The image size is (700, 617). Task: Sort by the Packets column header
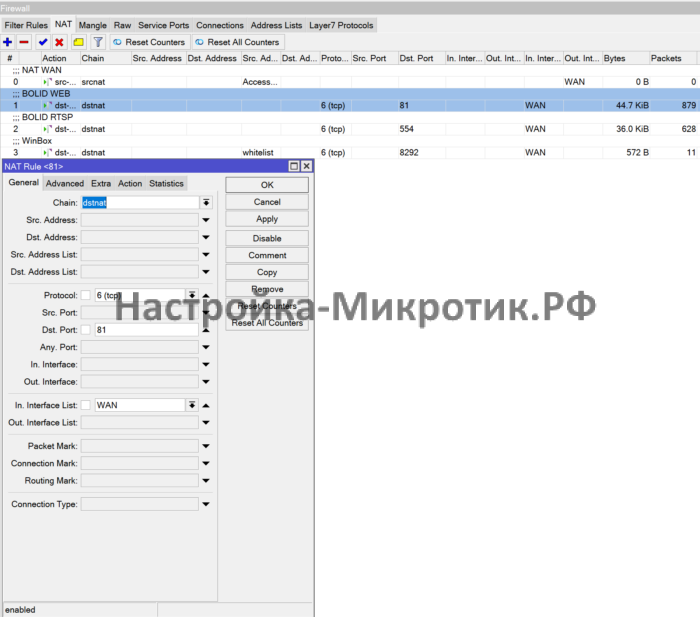[673, 58]
